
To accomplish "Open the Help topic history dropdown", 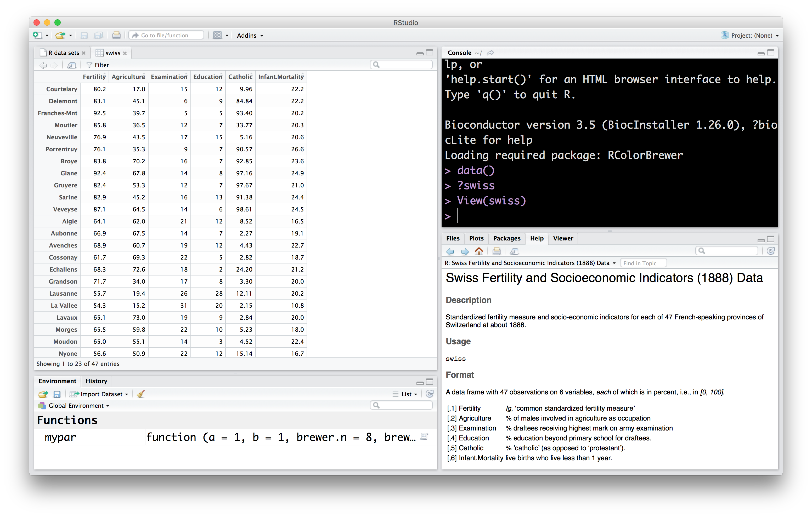I will tap(531, 263).
